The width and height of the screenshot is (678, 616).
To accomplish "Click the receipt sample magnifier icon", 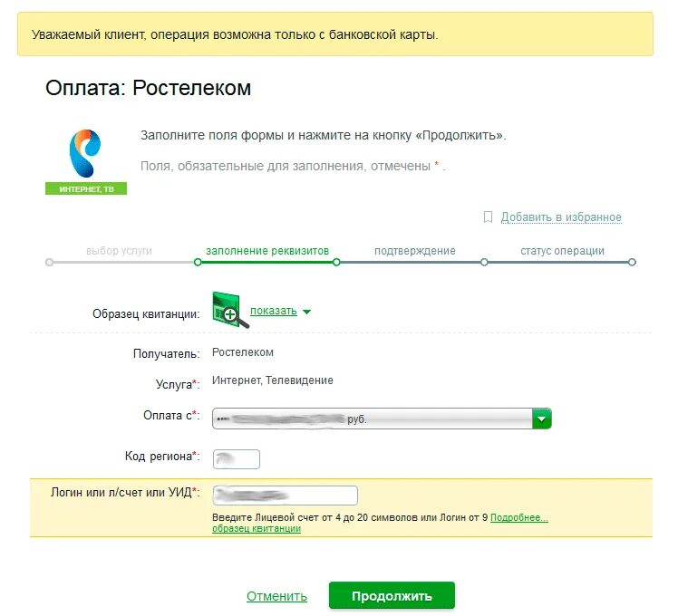I will tap(230, 311).
